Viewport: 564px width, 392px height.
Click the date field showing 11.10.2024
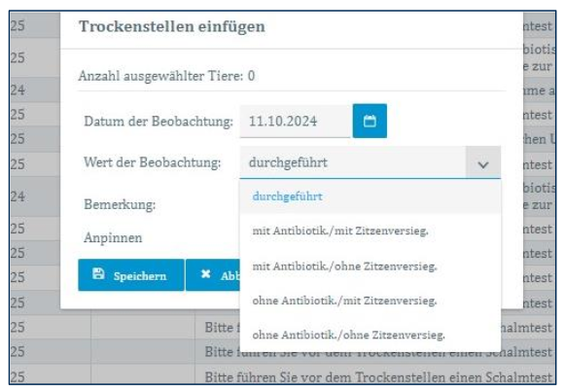(x=295, y=122)
